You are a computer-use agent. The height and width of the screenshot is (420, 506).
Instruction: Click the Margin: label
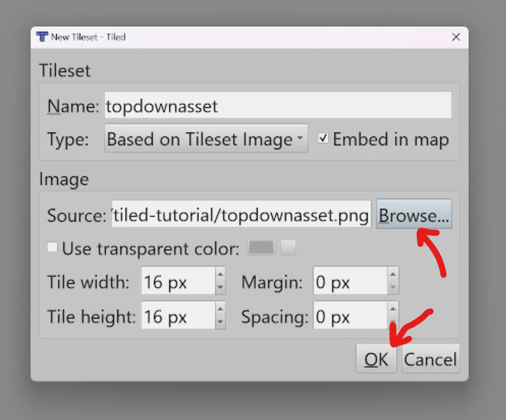[x=272, y=283]
